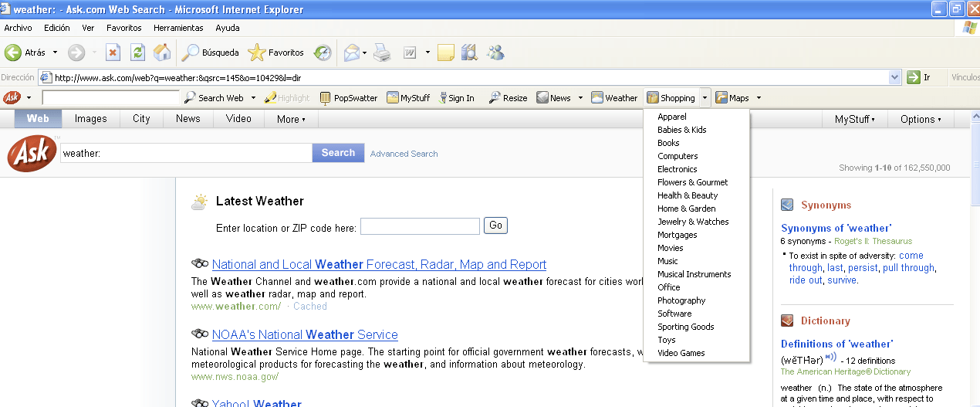Open the Options dropdown

(x=921, y=119)
